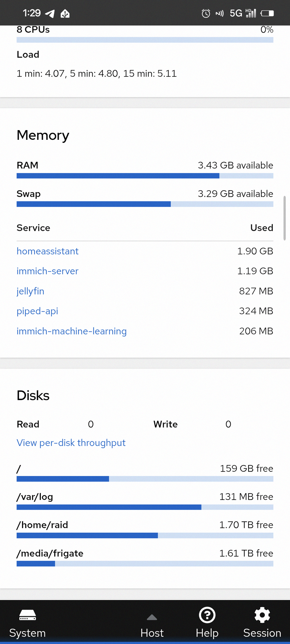This screenshot has width=290, height=644.
Task: Click the Swap usage bar
Action: [145, 204]
